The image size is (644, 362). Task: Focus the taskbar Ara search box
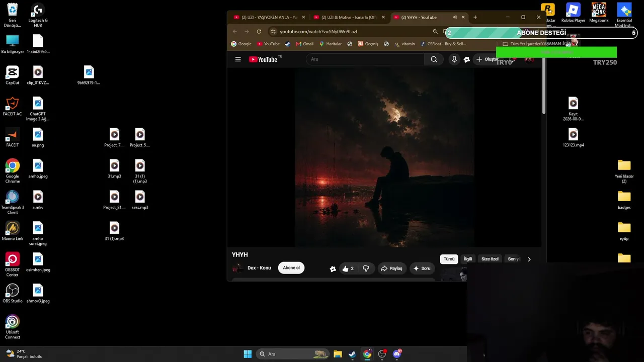(292, 354)
